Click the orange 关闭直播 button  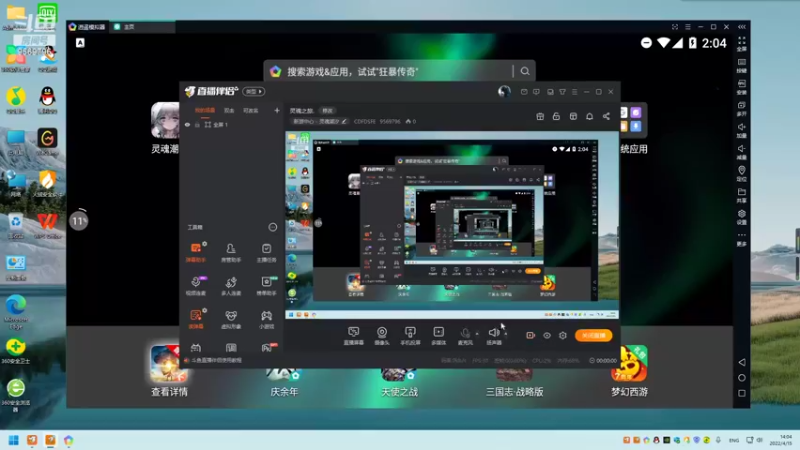click(593, 335)
